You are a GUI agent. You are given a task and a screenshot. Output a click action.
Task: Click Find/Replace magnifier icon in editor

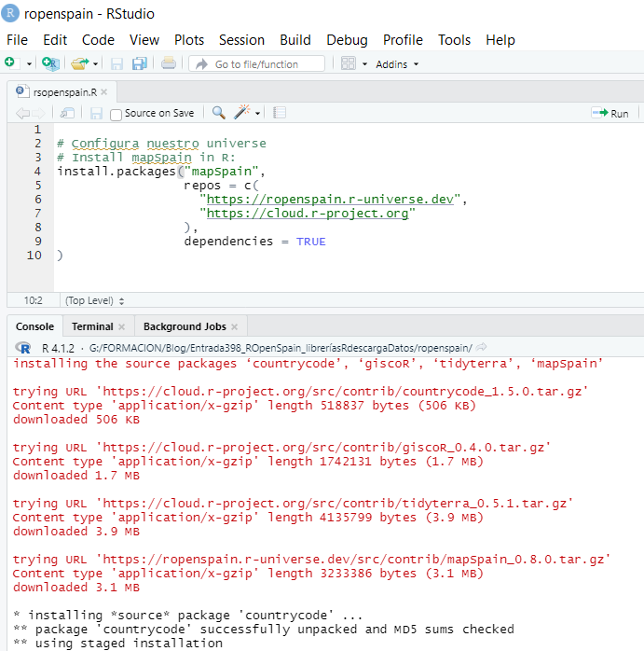[x=219, y=113]
